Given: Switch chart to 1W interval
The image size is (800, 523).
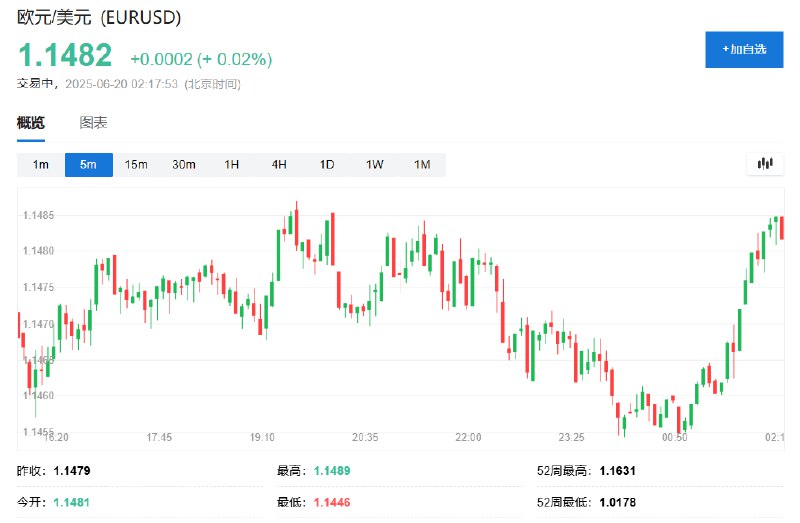Looking at the screenshot, I should click(374, 165).
